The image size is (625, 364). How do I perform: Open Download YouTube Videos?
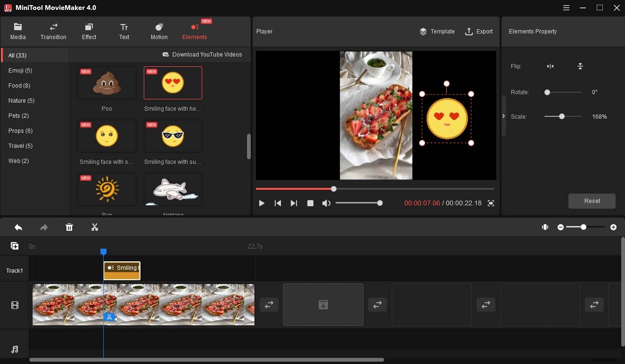coord(203,55)
